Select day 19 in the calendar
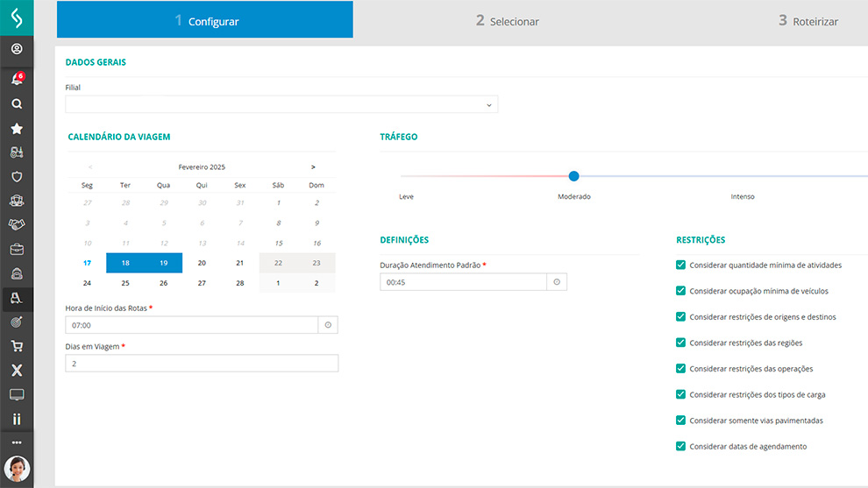This screenshot has height=488, width=868. 163,263
